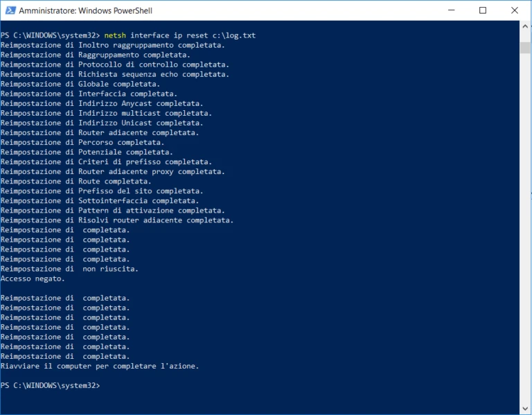Viewport: 532px width, 415px height.
Task: Close the Windows PowerShell window
Action: (515, 10)
